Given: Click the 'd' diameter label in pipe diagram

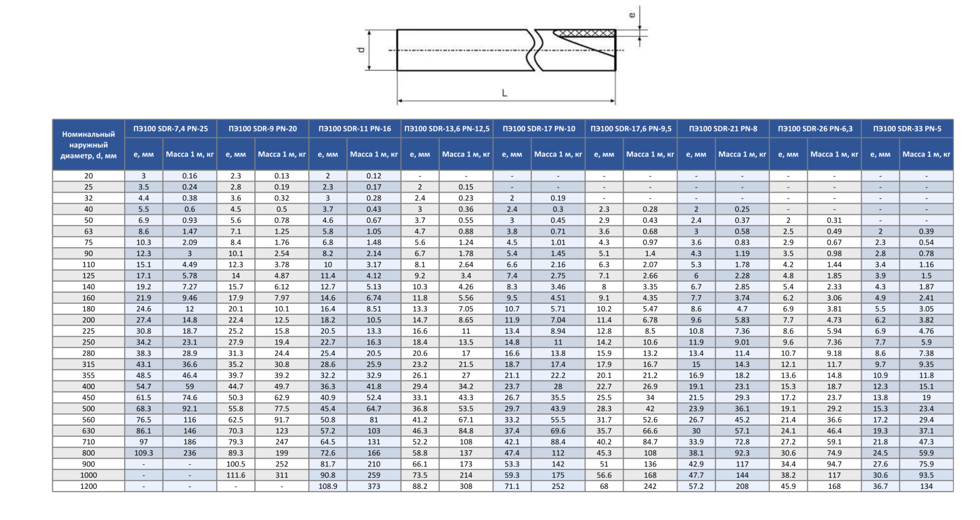Looking at the screenshot, I should click(x=360, y=50).
